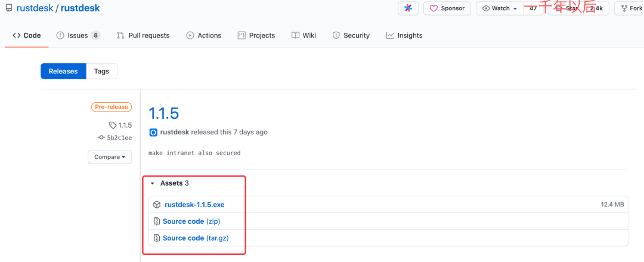Screen dimensions: 644x262
Task: Click the Wiki book icon
Action: [x=295, y=35]
